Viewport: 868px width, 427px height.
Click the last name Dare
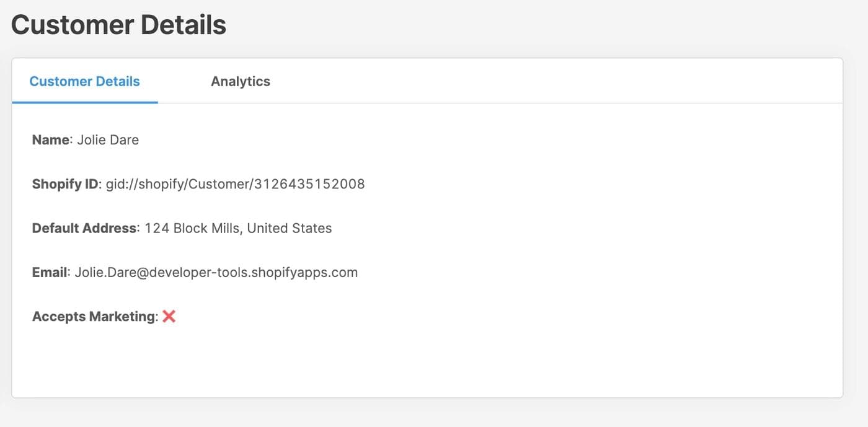124,140
